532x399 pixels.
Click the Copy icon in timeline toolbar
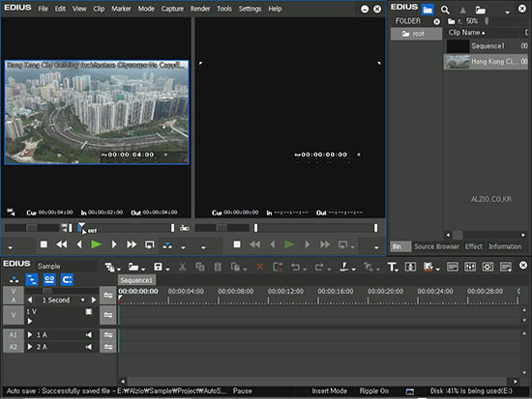200,268
